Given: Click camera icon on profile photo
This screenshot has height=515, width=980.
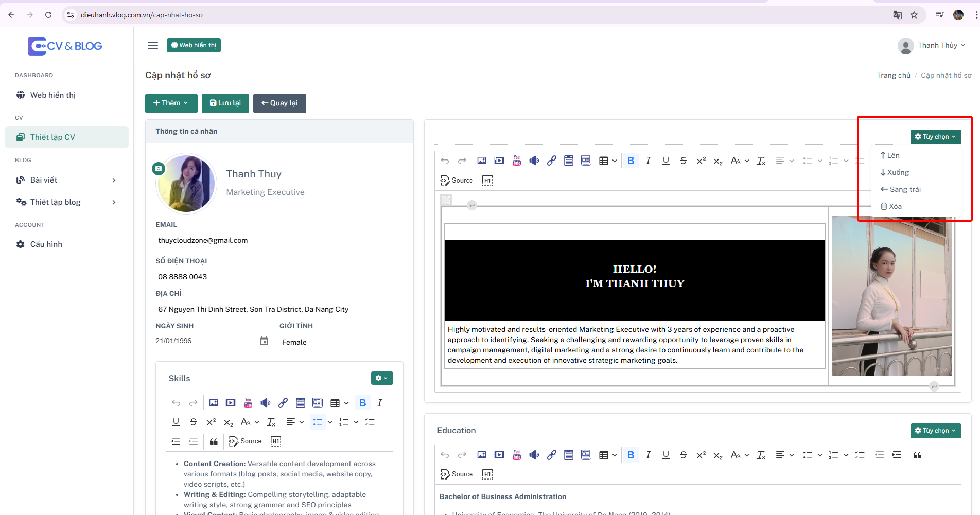Looking at the screenshot, I should click(x=159, y=168).
